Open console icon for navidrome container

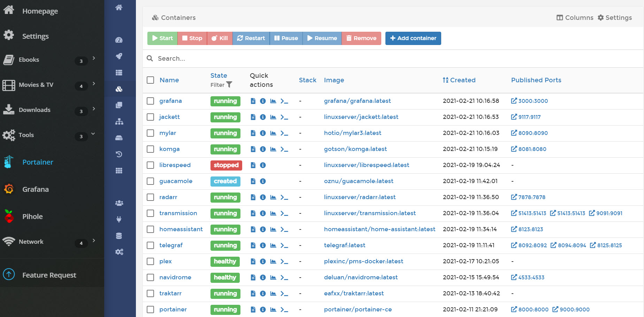tap(284, 278)
